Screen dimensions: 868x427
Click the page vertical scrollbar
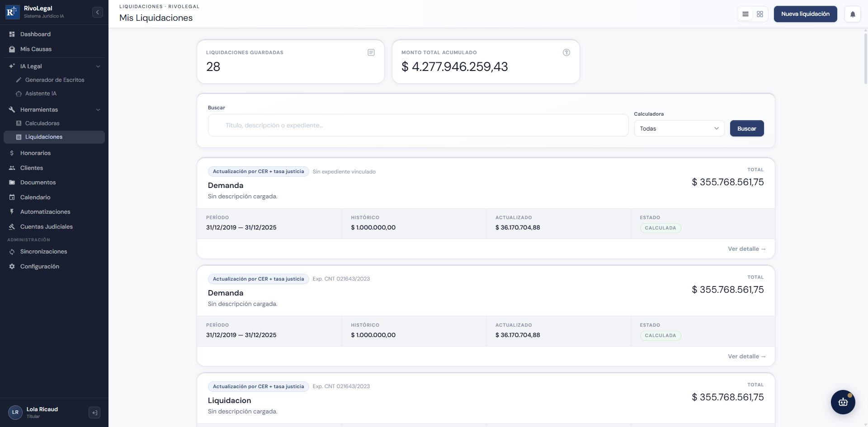[x=865, y=59]
